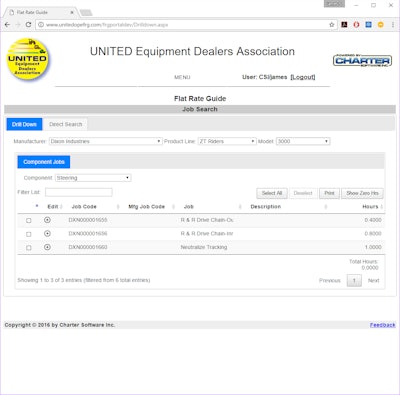Click the Show Zero Hrs button
400x395 pixels.
click(362, 193)
